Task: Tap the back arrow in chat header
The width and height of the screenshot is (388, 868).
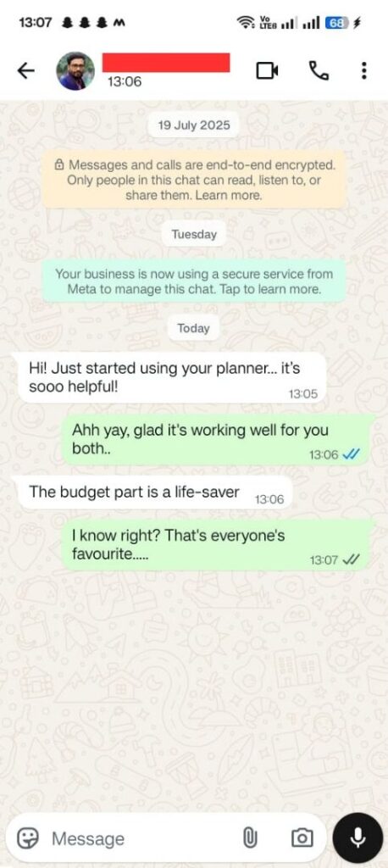Action: pos(25,71)
